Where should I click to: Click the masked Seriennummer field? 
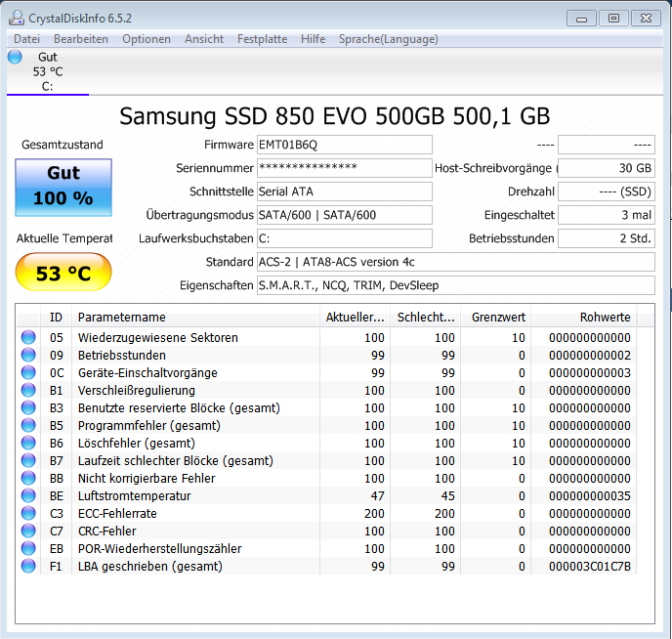click(x=345, y=168)
